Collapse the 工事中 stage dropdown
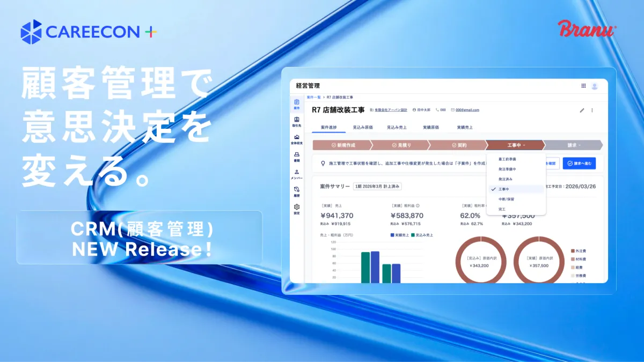The width and height of the screenshot is (644, 362). tap(516, 145)
